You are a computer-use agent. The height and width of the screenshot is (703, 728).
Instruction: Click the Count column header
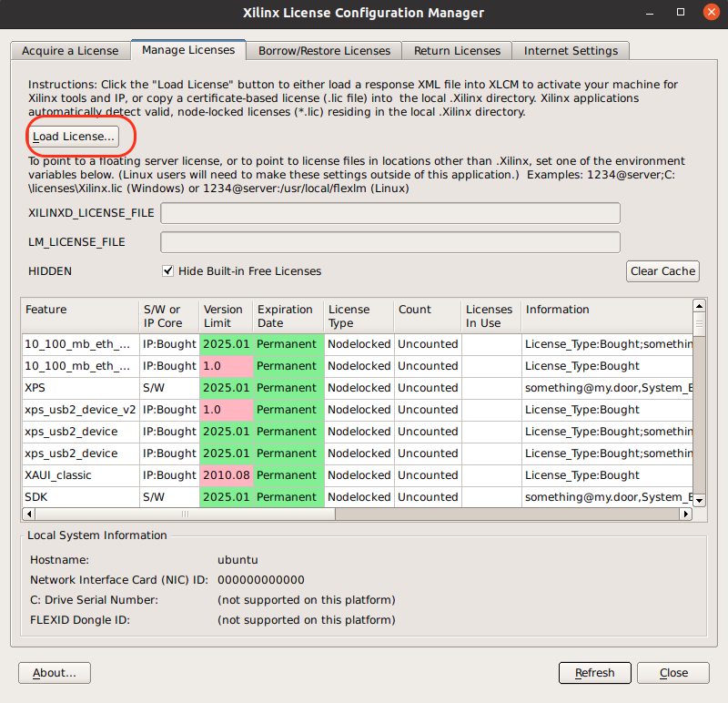(428, 316)
